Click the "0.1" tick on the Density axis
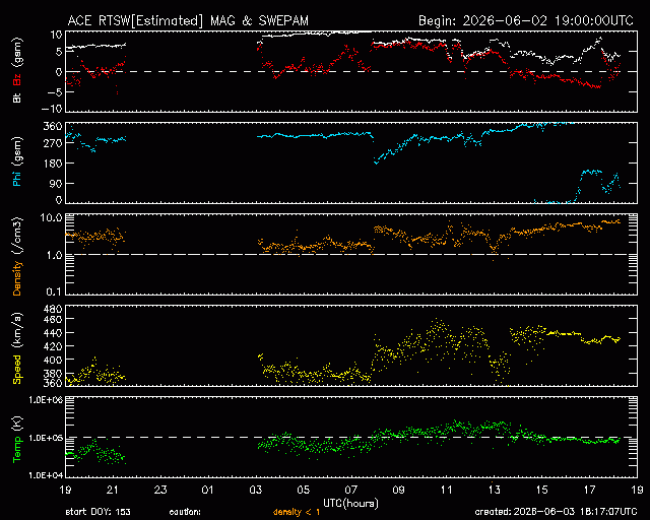The width and height of the screenshot is (650, 520). click(54, 292)
